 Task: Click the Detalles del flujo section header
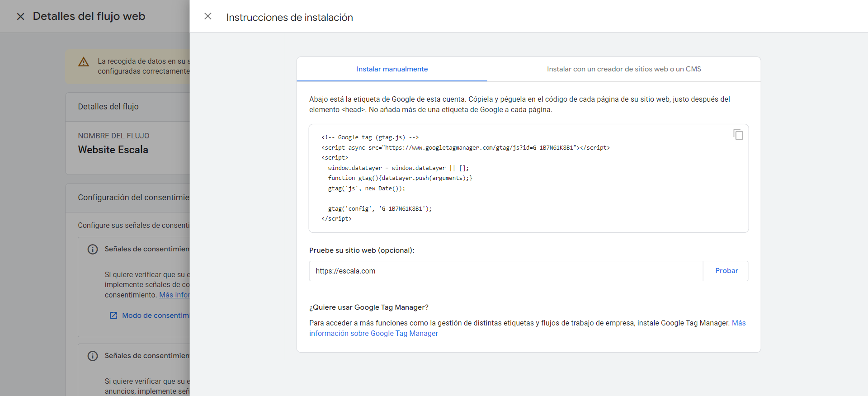click(108, 107)
